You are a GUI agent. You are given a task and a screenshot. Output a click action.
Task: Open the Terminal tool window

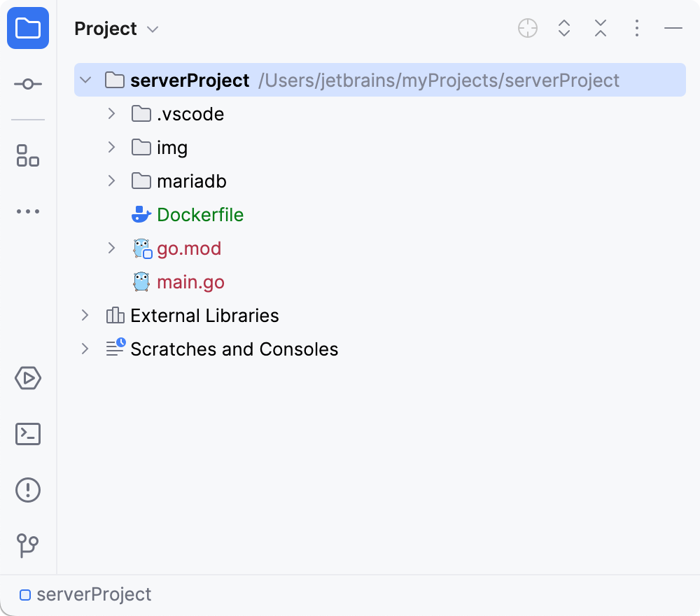click(28, 434)
